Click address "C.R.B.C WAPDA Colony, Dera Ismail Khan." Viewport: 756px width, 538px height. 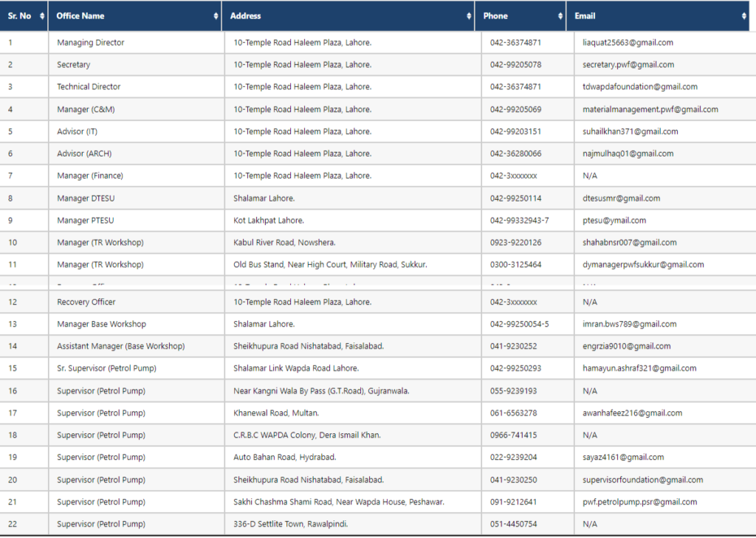pos(307,435)
